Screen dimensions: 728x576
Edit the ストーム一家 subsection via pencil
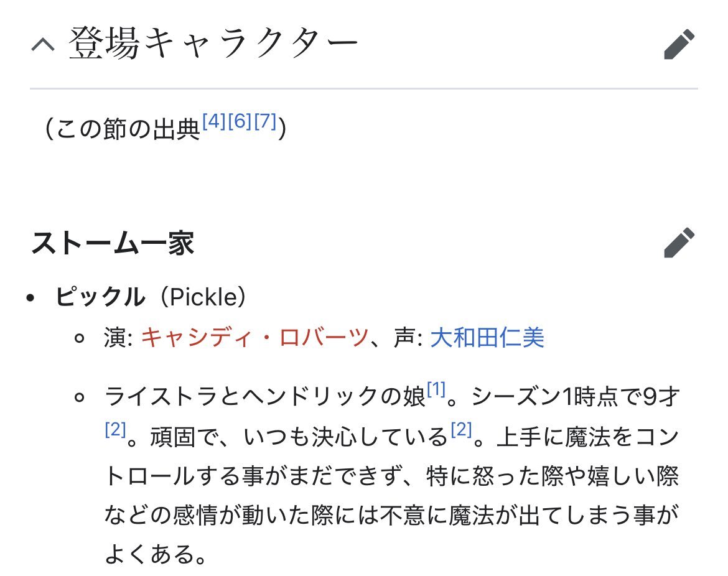tap(679, 243)
